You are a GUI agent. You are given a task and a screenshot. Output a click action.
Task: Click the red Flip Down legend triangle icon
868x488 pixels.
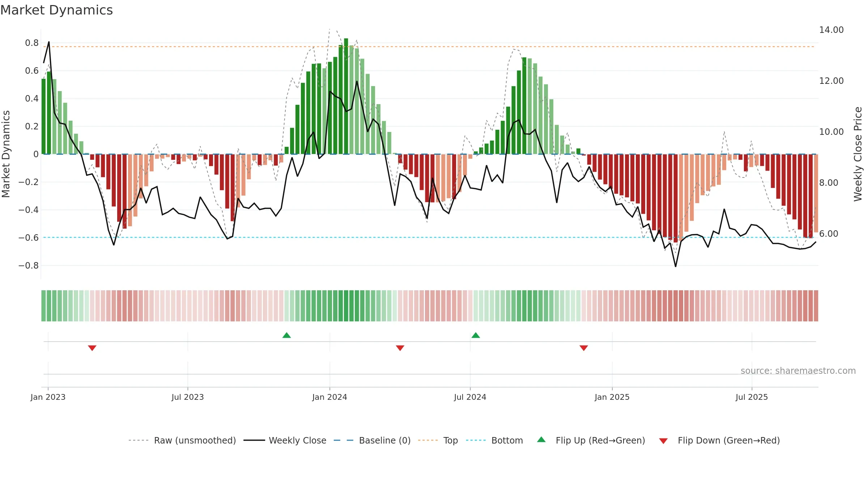click(663, 441)
